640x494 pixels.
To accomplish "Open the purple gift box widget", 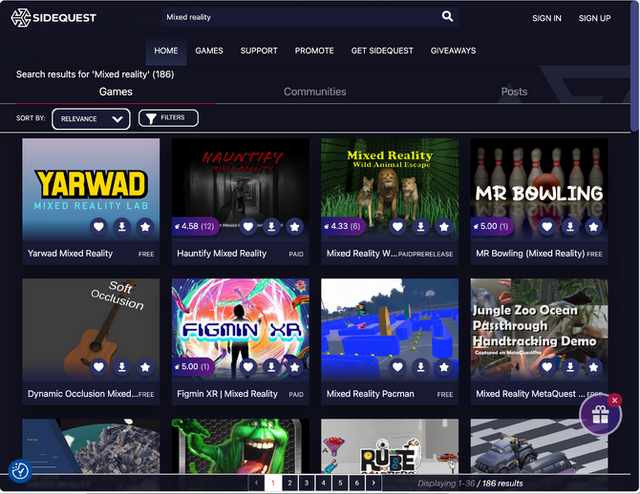I will pos(600,415).
